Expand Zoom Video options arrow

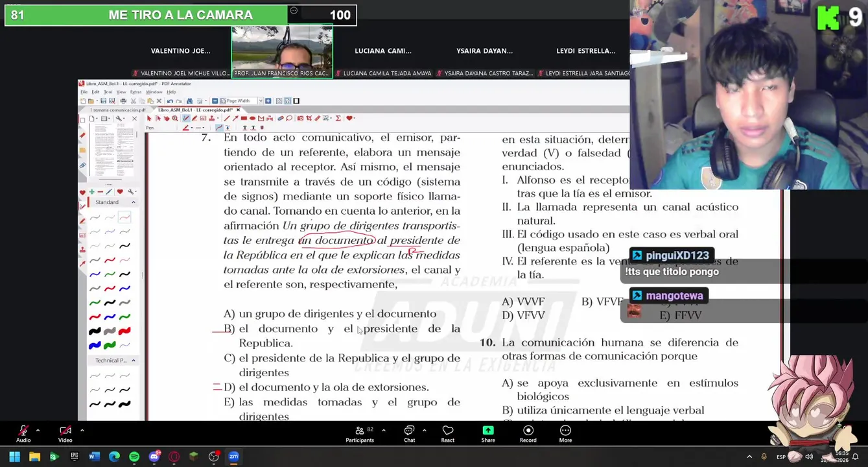pyautogui.click(x=82, y=430)
